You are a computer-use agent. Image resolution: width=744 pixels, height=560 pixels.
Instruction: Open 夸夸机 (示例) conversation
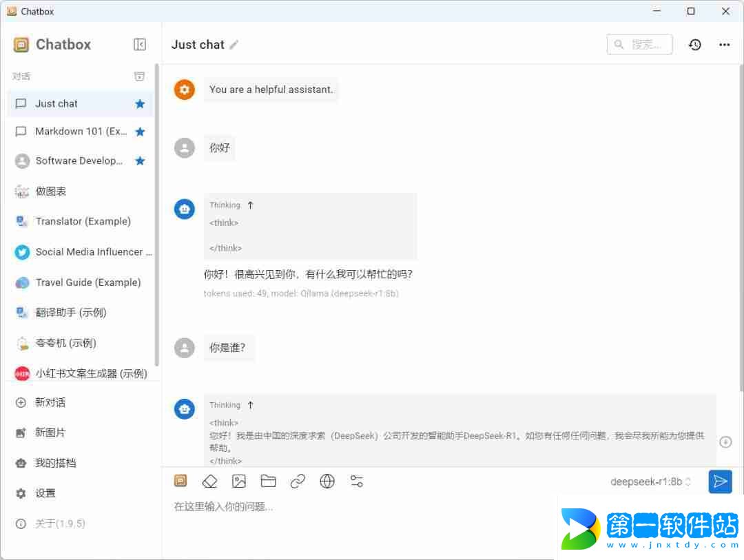pyautogui.click(x=80, y=343)
